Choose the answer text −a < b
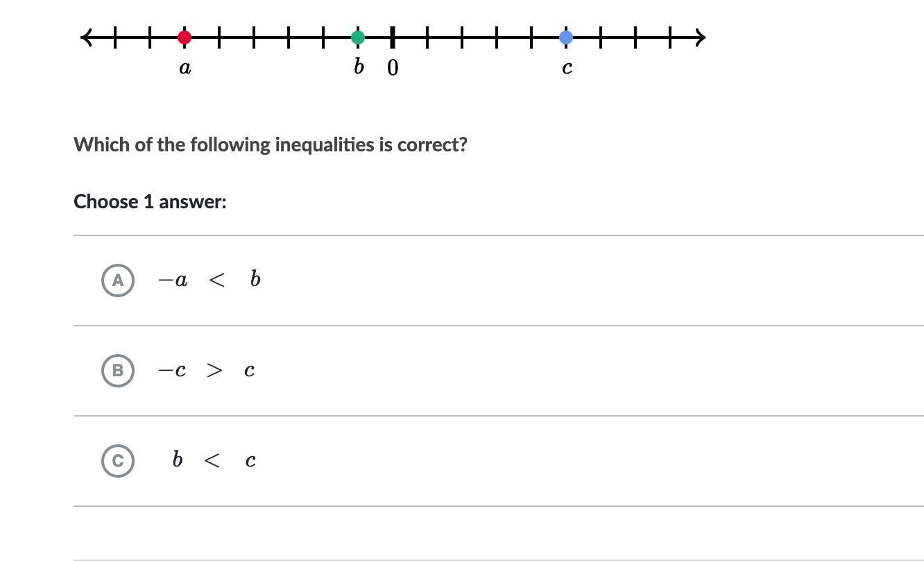Viewport: 924px width, 561px height. point(209,280)
